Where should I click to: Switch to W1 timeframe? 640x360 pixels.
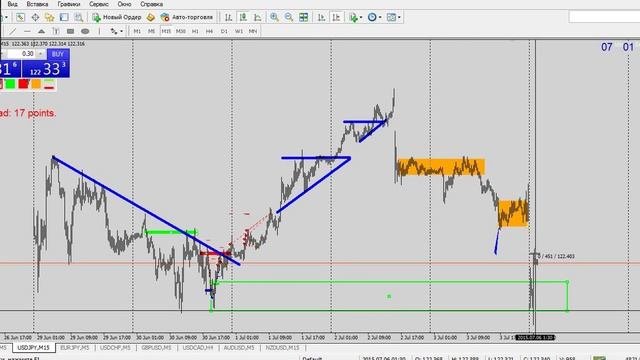[x=239, y=31]
